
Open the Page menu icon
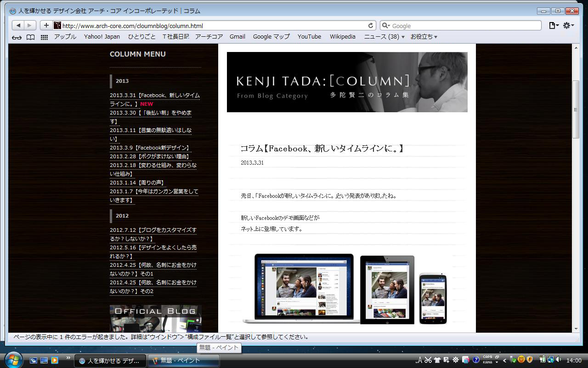click(x=554, y=25)
